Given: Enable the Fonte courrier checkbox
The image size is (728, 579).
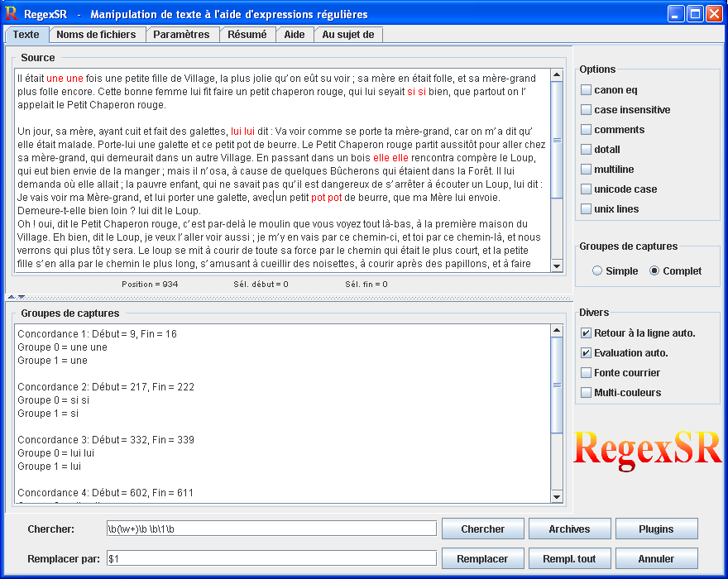Looking at the screenshot, I should point(587,373).
